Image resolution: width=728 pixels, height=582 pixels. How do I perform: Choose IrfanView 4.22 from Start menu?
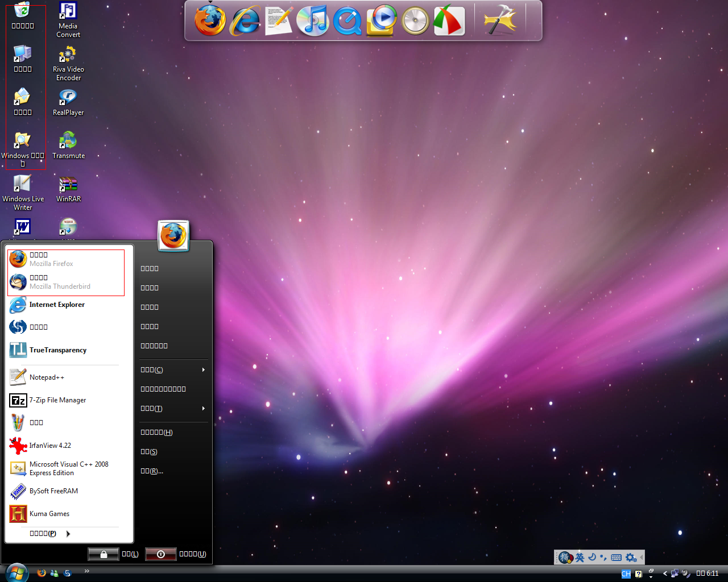point(50,446)
